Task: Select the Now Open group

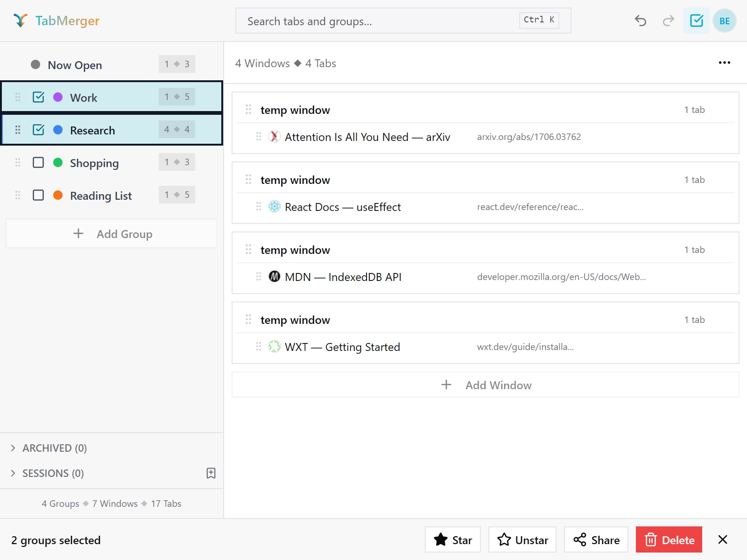Action: pos(111,64)
